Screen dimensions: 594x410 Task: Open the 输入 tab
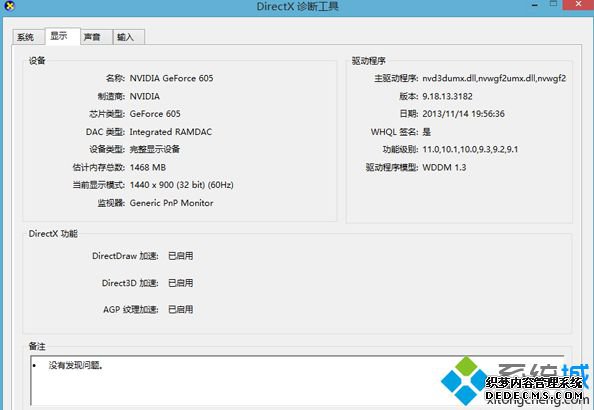[x=128, y=37]
